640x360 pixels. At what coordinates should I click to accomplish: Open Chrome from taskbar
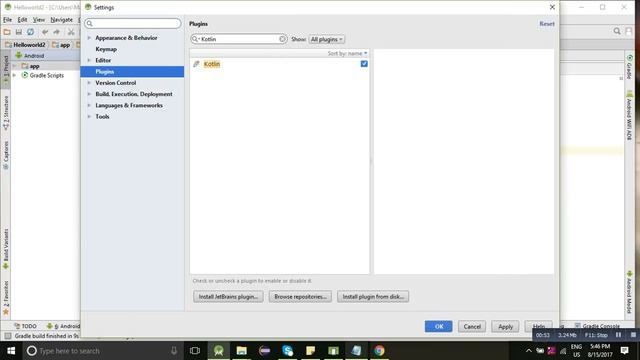[379, 351]
